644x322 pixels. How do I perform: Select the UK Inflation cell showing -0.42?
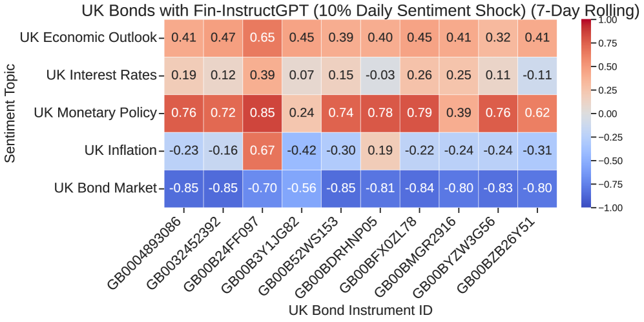coord(301,150)
